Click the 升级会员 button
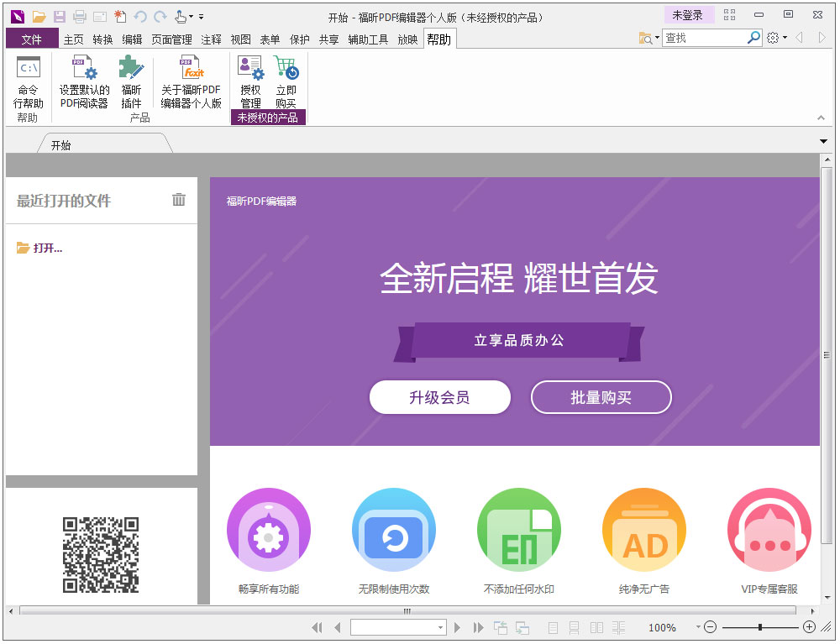840x644 pixels. coord(440,397)
